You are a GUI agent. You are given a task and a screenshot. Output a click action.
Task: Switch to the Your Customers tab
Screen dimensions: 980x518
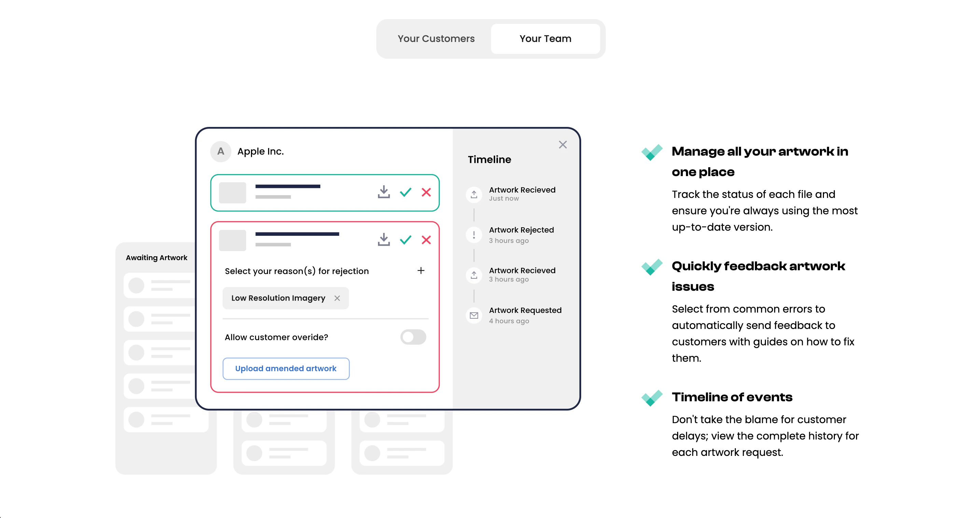436,39
